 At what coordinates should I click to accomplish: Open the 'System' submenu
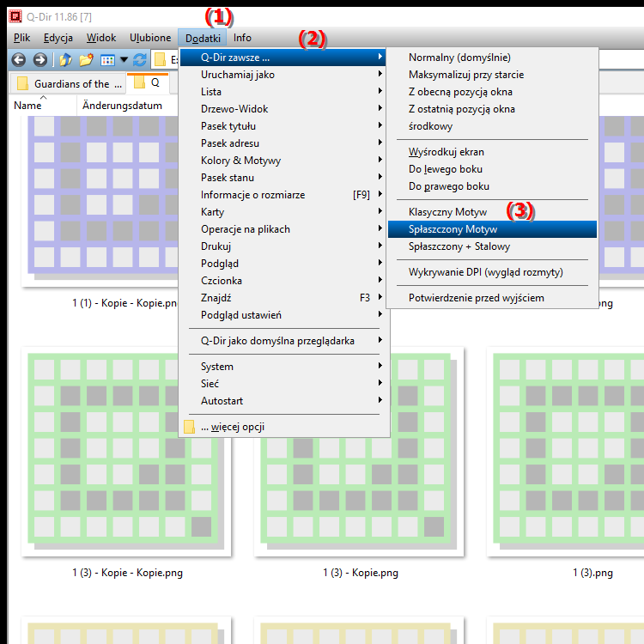[x=283, y=367]
